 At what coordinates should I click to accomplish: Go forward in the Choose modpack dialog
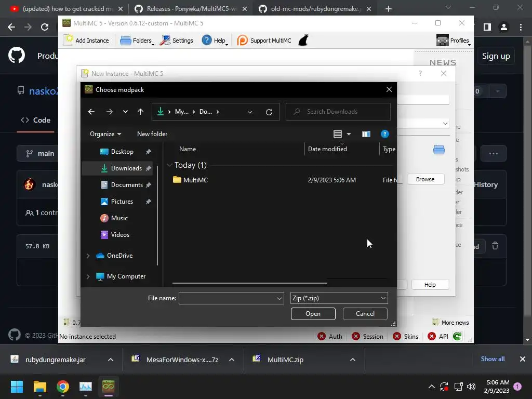pyautogui.click(x=109, y=112)
